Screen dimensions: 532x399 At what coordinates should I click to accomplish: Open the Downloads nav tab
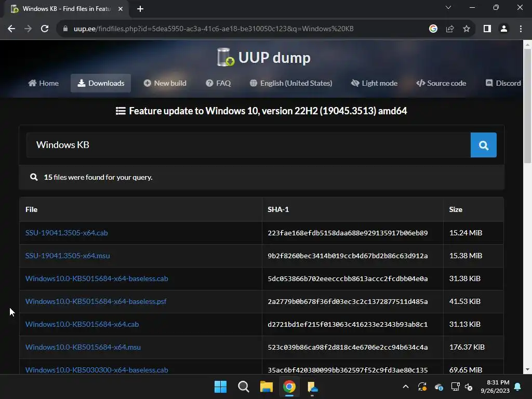pos(101,83)
